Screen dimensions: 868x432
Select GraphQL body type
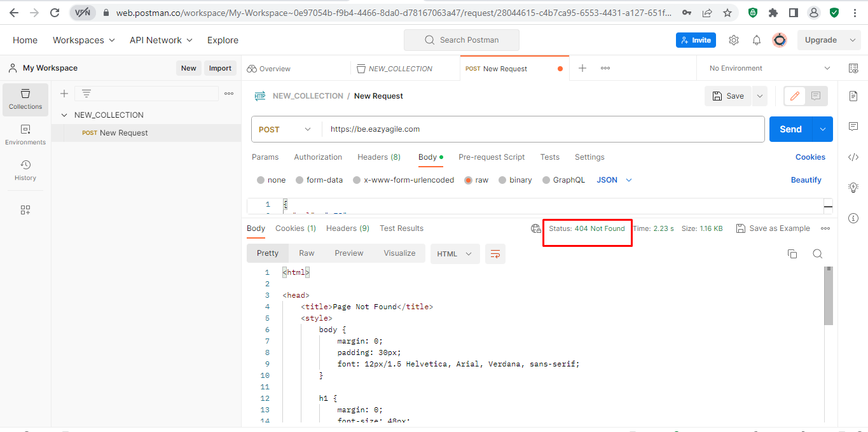546,180
